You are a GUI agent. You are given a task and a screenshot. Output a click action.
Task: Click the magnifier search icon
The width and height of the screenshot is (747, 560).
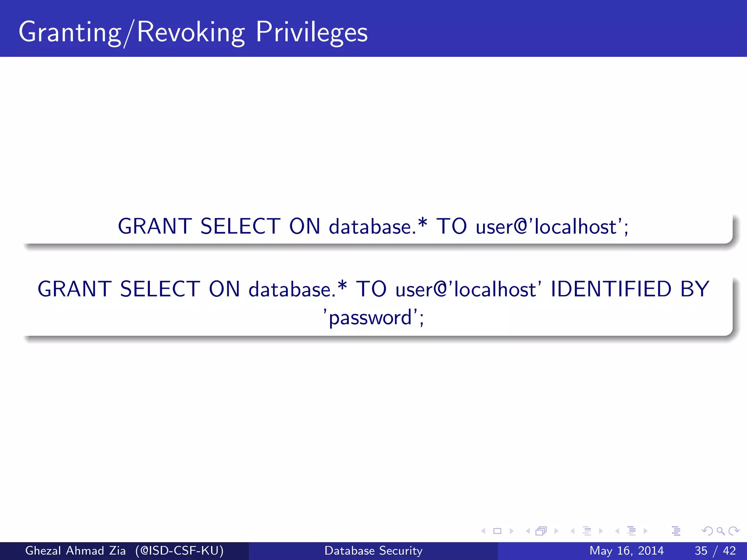720,531
